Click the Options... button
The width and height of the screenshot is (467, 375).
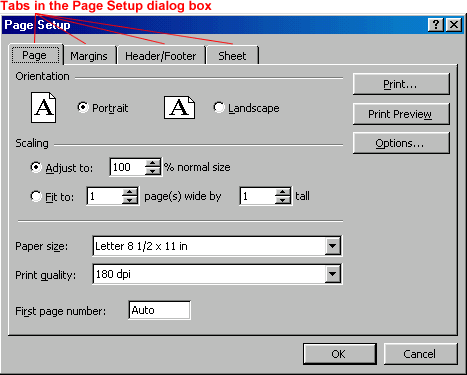coord(401,143)
